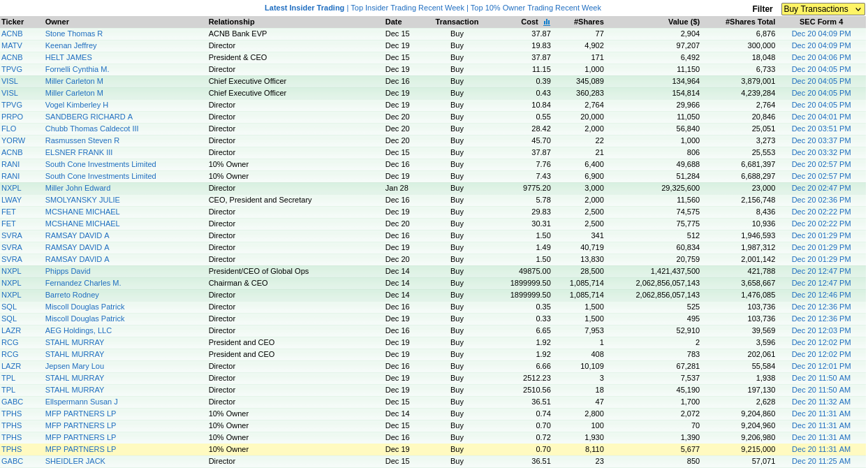Open the PRPO ticker link
Image resolution: width=868 pixels, height=468 pixels.
(x=12, y=117)
